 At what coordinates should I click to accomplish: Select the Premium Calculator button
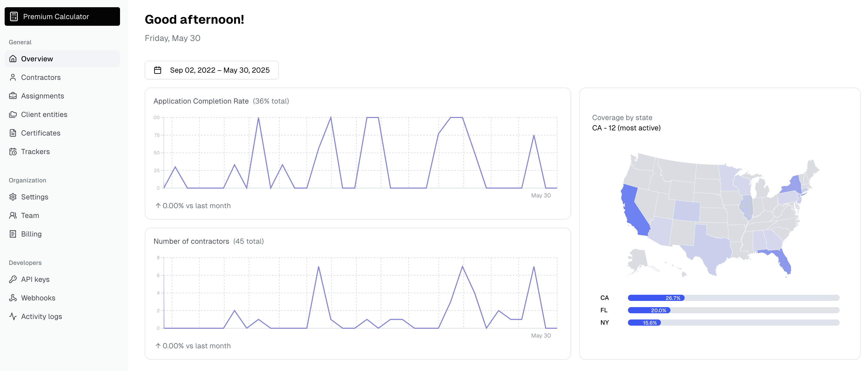pos(62,16)
